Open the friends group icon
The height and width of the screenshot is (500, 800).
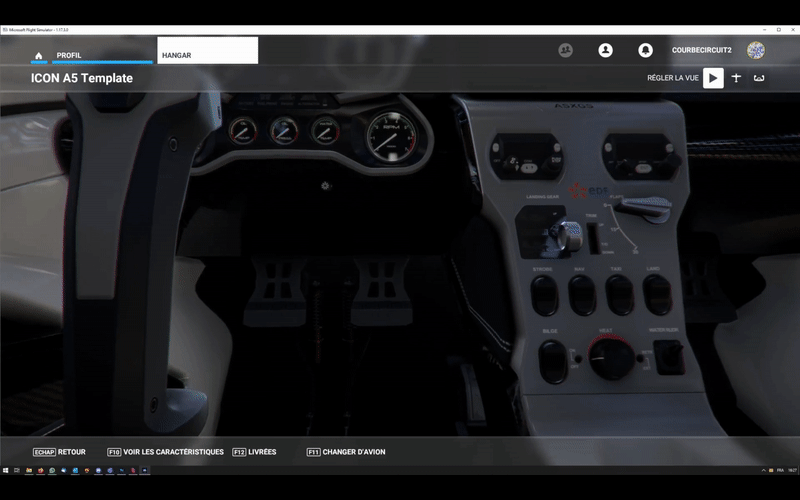coord(565,50)
